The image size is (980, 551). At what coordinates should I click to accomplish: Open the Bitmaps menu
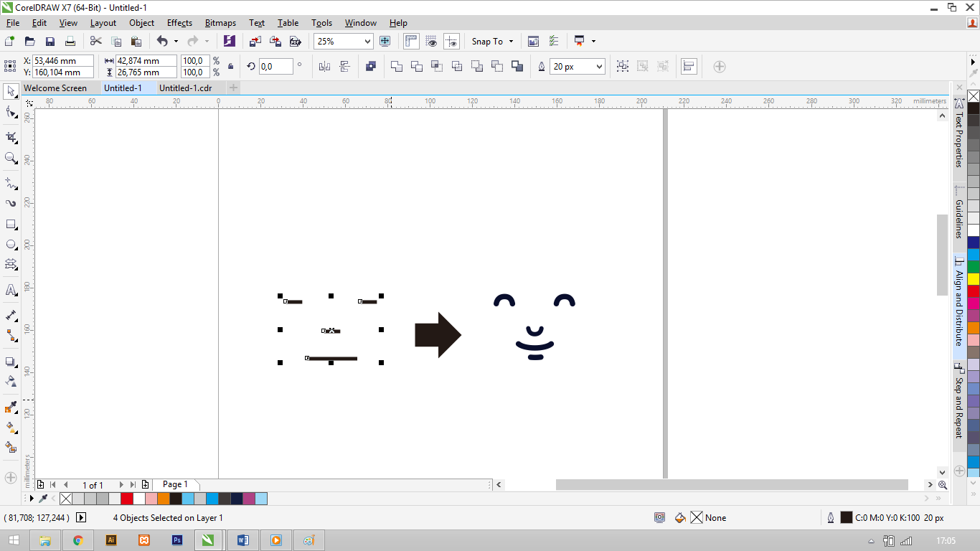220,22
